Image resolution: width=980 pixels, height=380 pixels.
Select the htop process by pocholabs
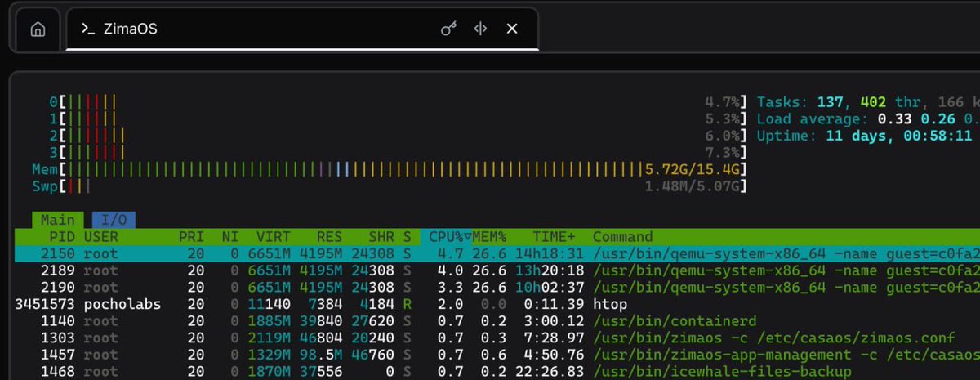[x=497, y=304]
